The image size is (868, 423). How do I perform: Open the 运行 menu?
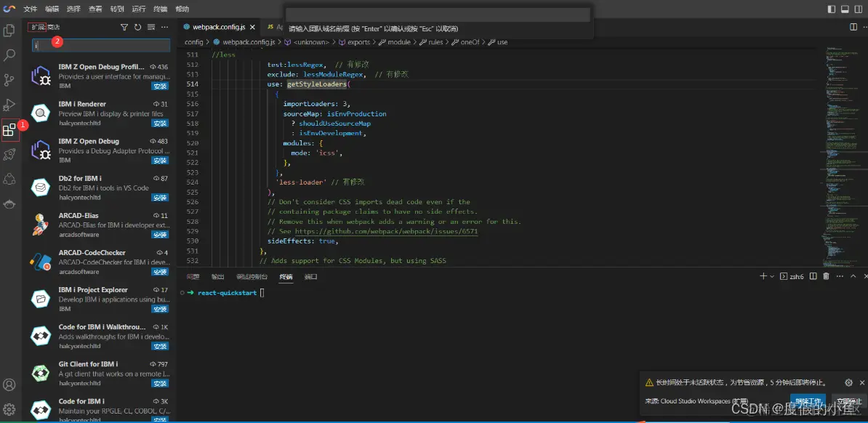[x=138, y=9]
